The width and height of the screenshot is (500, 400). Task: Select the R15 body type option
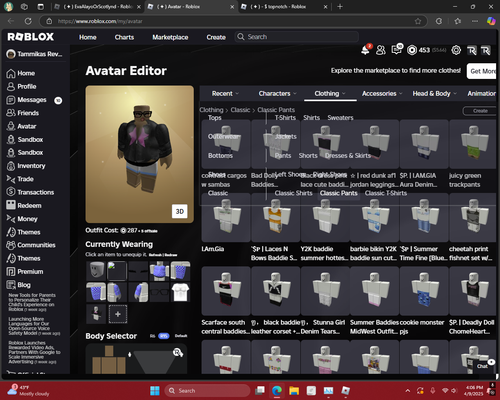(x=164, y=336)
